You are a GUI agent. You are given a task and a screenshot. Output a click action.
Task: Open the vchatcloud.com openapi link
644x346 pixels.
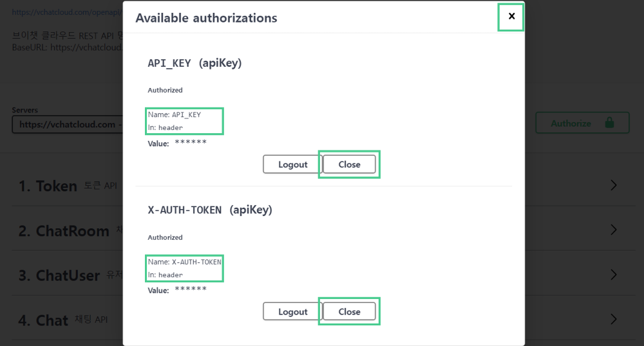coord(68,12)
